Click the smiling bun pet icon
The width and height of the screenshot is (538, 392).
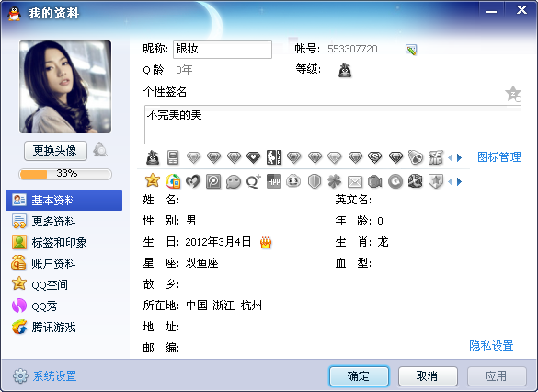point(293,181)
